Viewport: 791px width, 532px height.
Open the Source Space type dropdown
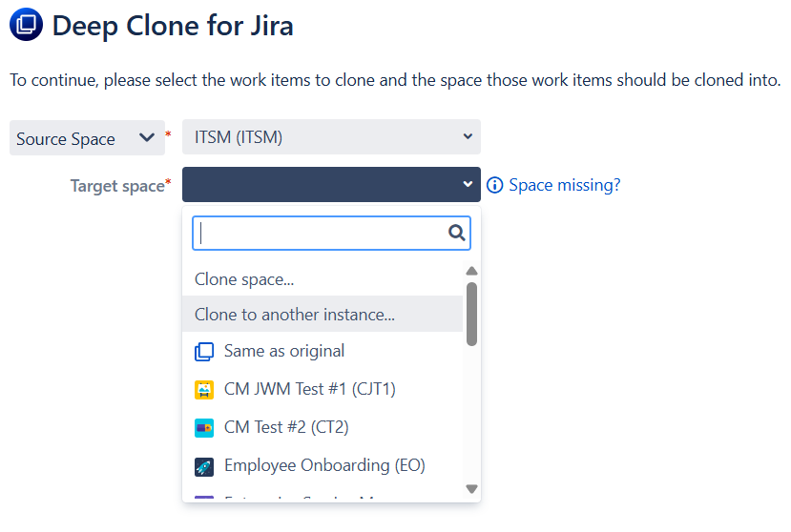pos(85,138)
